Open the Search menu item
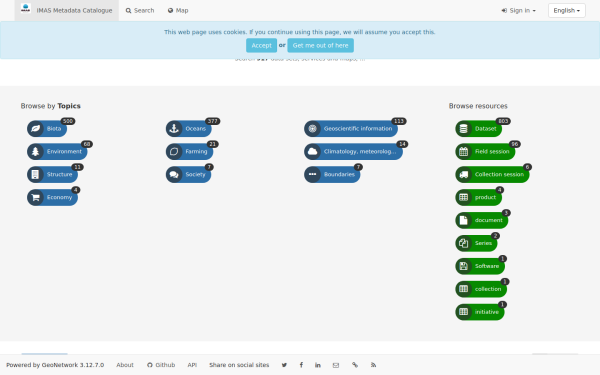This screenshot has height=375, width=600. click(x=140, y=10)
